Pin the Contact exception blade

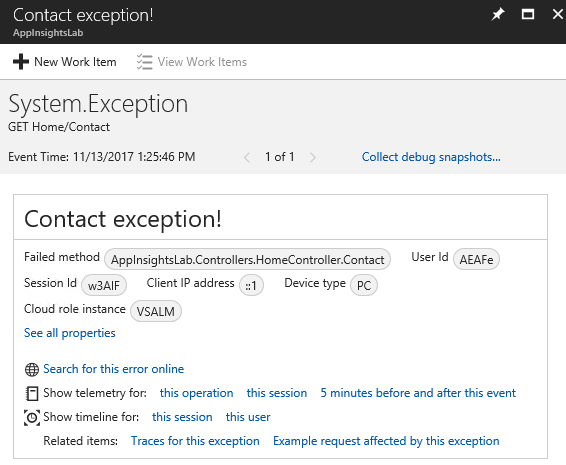click(x=498, y=14)
